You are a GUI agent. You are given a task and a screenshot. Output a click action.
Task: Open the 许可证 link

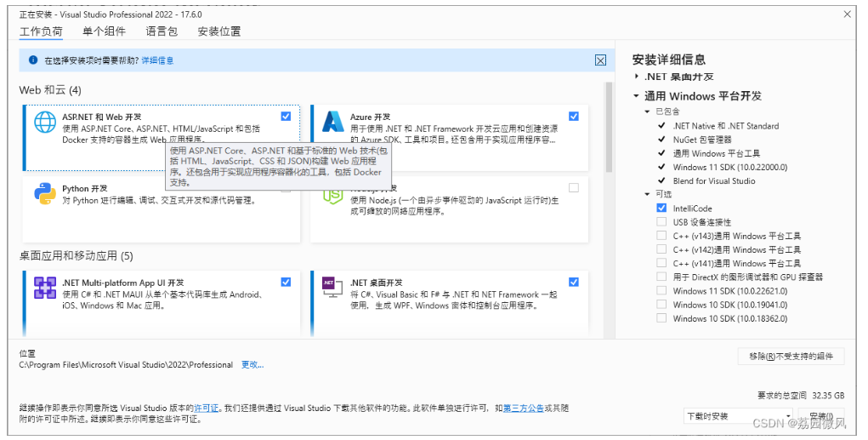pos(207,409)
